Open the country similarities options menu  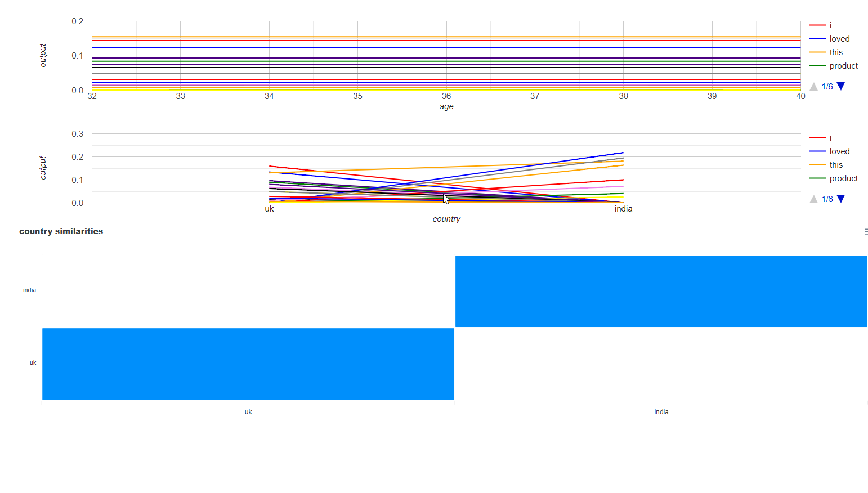pyautogui.click(x=865, y=231)
